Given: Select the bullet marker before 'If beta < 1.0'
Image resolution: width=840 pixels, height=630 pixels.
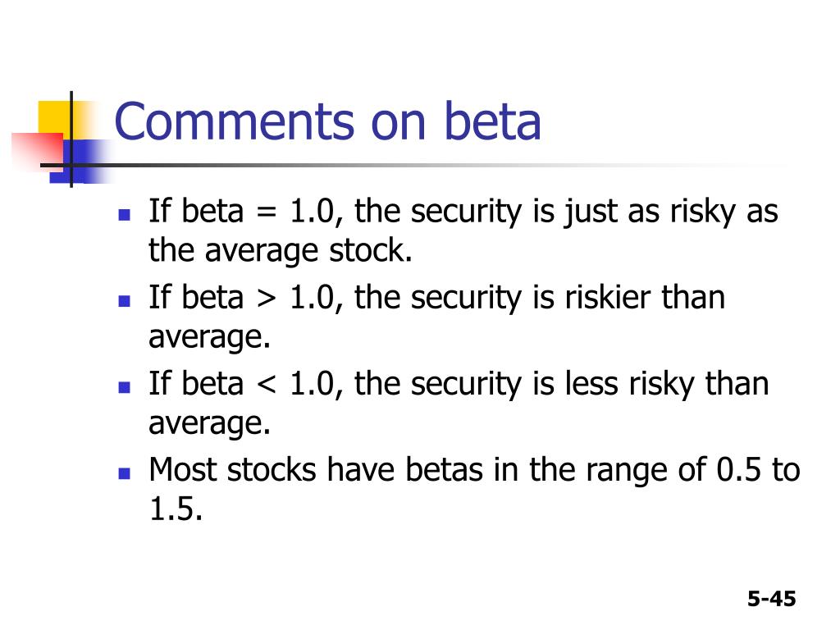Looking at the screenshot, I should [125, 387].
